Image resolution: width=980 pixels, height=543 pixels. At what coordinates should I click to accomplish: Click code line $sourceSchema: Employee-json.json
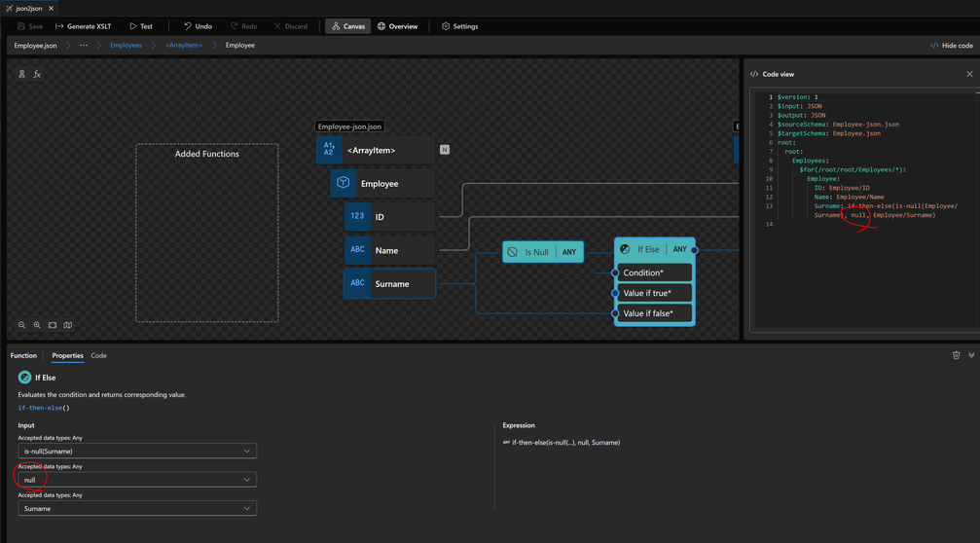coord(838,125)
